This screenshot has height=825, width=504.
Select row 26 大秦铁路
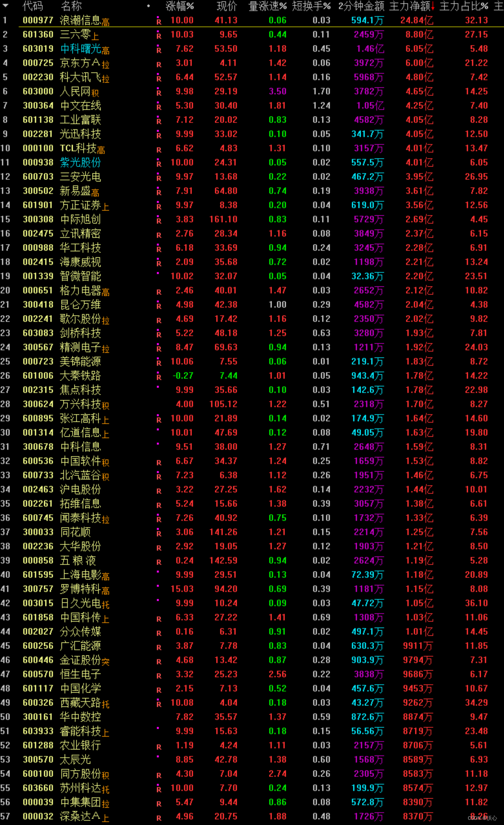tap(80, 376)
